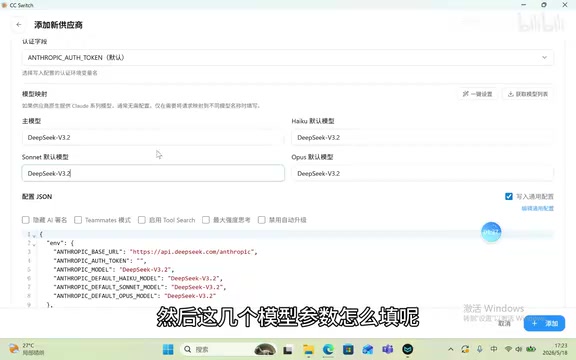Screen dimensions: 576x360
Task: Open the Windows Start menu
Action: point(168,349)
